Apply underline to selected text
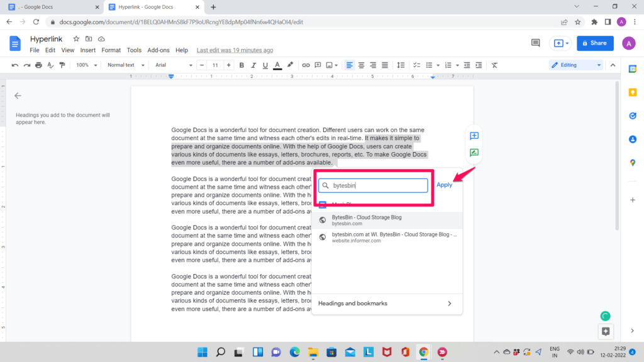The width and height of the screenshot is (644, 362). click(265, 65)
